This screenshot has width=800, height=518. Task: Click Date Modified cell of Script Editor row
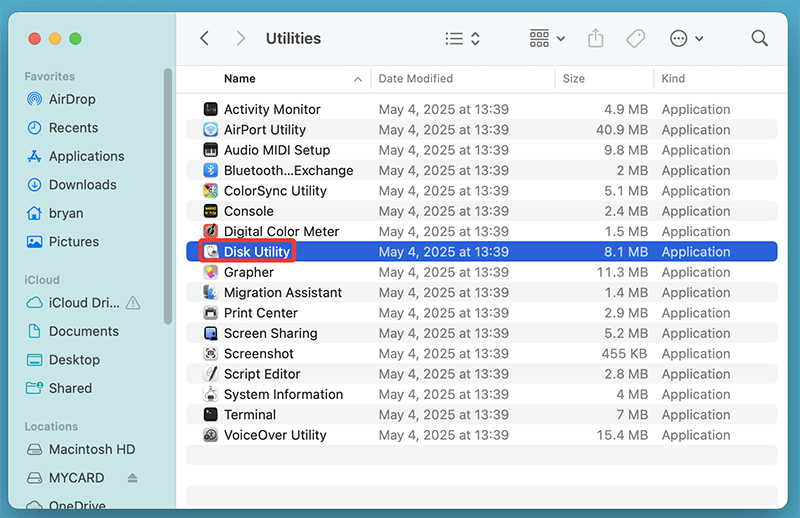pyautogui.click(x=444, y=374)
